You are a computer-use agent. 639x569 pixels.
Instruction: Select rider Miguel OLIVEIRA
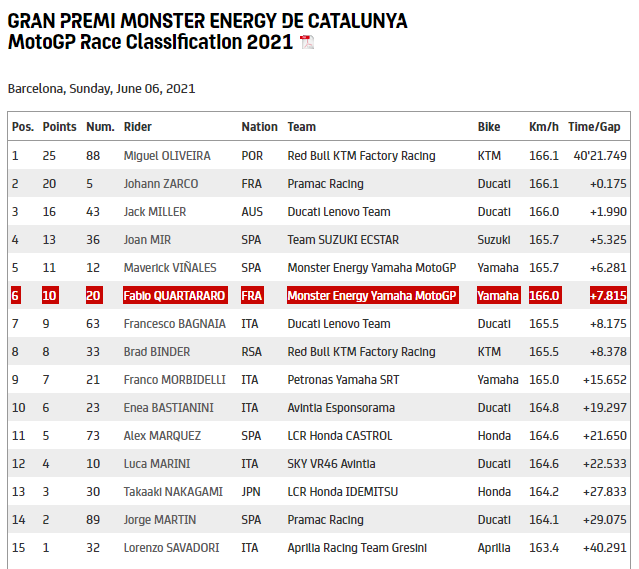pyautogui.click(x=167, y=156)
